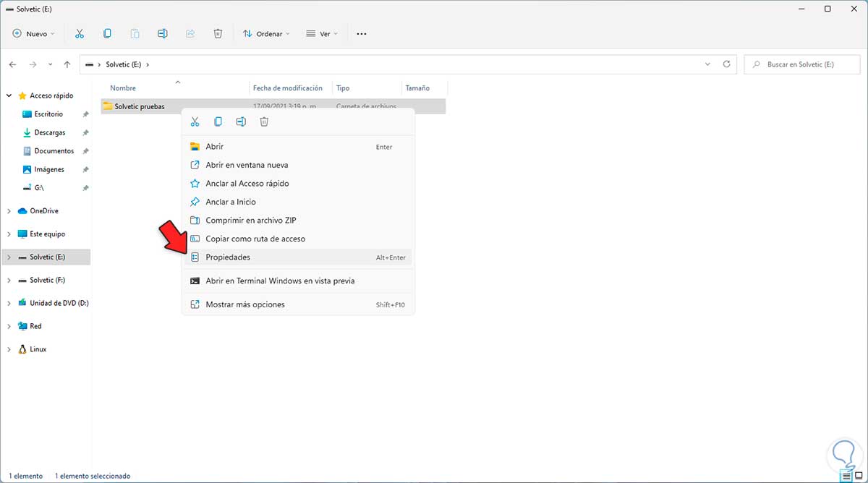The image size is (868, 483).
Task: Open the Ordenar dropdown menu
Action: tap(266, 33)
